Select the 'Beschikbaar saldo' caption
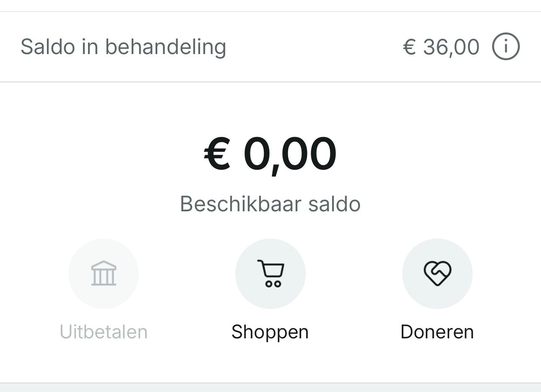 click(270, 204)
